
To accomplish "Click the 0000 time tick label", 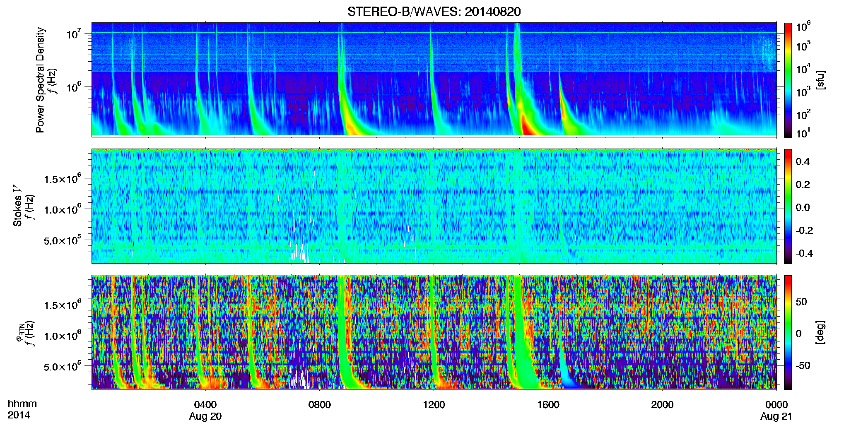I will pyautogui.click(x=776, y=404).
